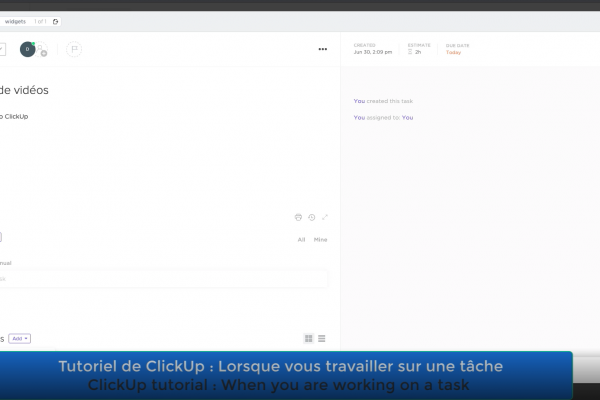Click the task title ending 'de vidéos'
Viewport: 600px width, 400px height.
pyautogui.click(x=24, y=90)
